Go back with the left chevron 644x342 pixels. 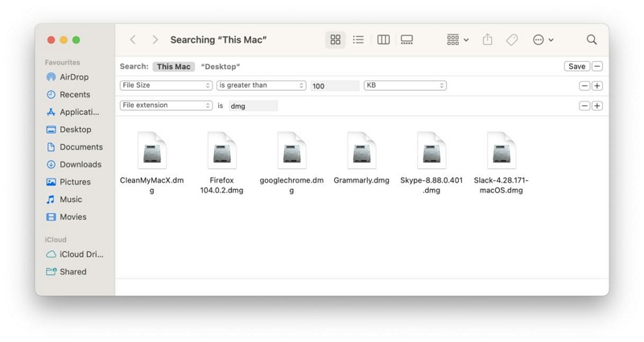133,39
